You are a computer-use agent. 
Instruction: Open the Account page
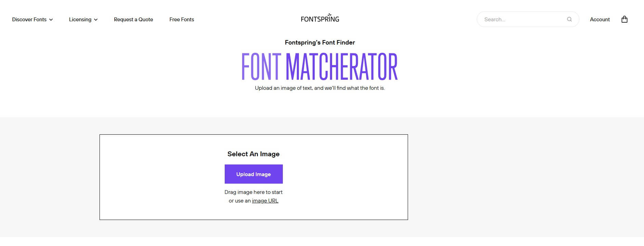pos(600,20)
